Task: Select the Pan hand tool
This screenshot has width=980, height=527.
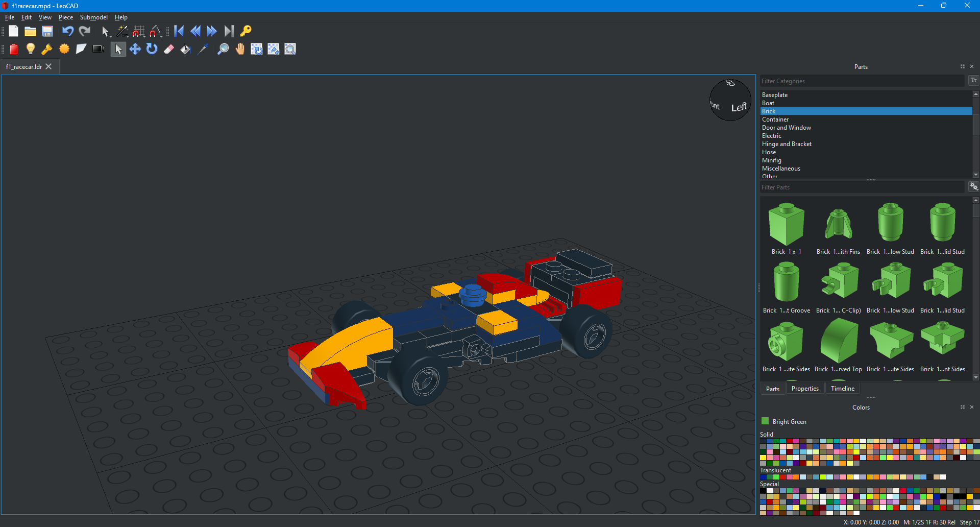Action: pyautogui.click(x=240, y=49)
